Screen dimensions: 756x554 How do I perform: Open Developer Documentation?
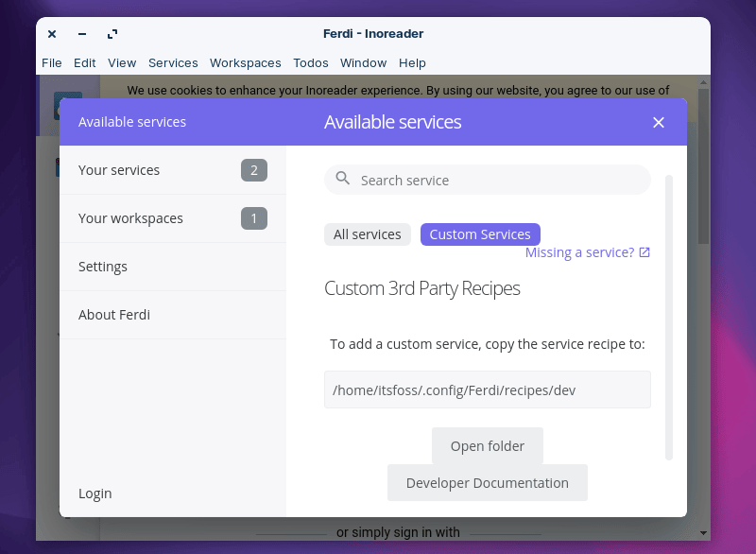[487, 483]
